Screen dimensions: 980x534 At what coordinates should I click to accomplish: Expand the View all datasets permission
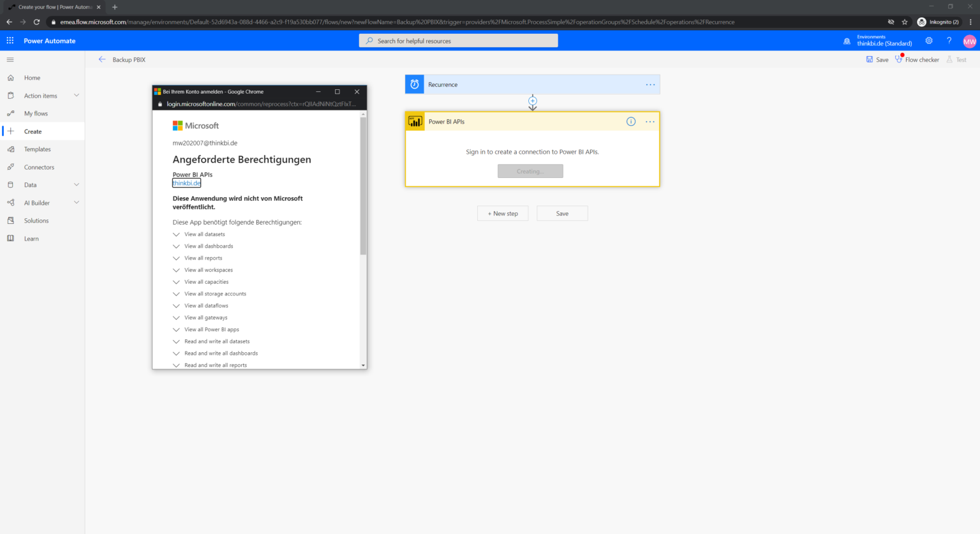176,234
